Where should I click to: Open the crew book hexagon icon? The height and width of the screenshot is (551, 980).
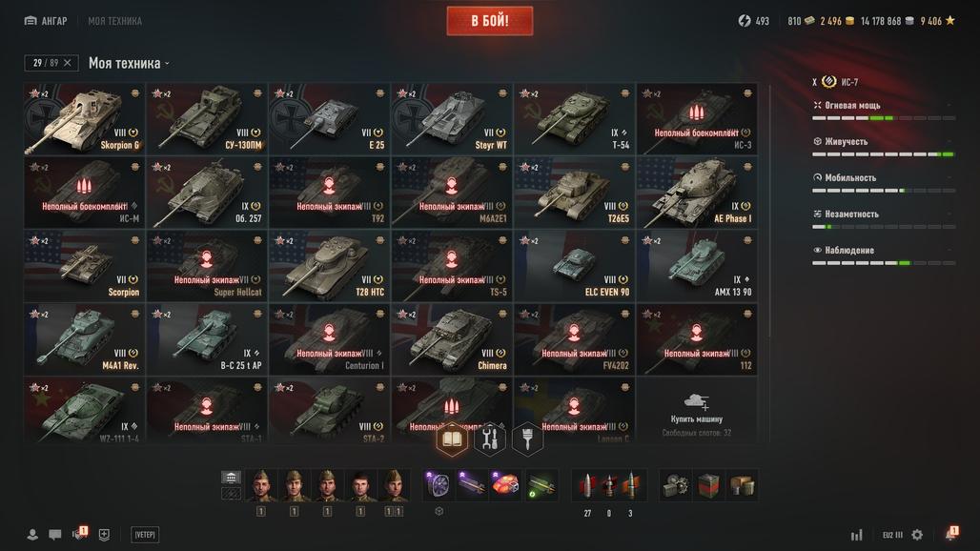point(452,439)
